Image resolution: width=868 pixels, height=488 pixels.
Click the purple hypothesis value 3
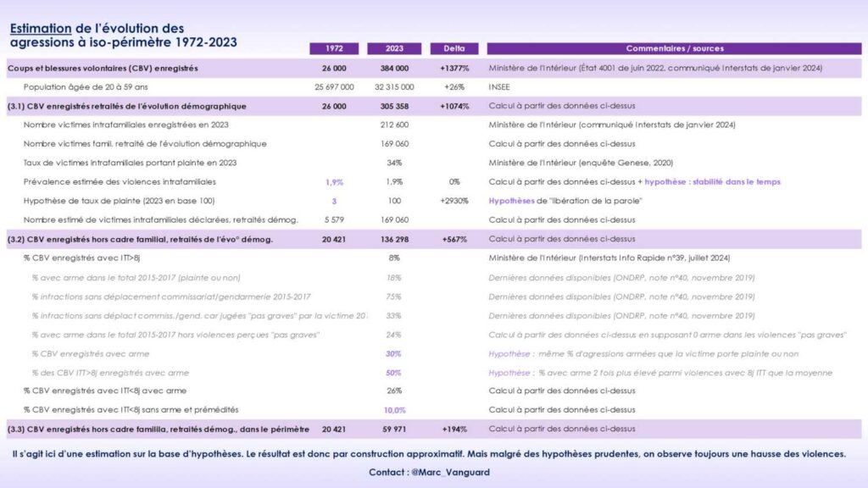334,202
